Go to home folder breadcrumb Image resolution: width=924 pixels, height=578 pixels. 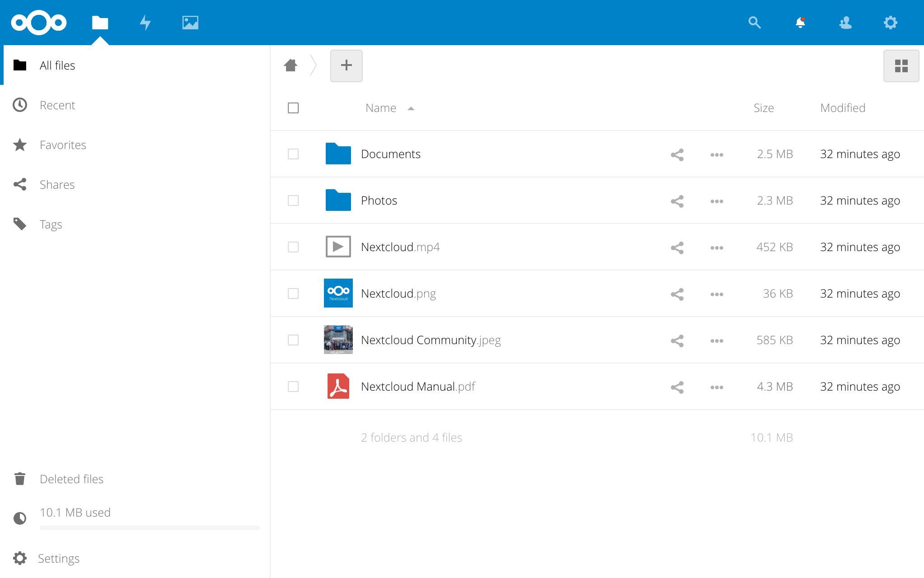291,65
